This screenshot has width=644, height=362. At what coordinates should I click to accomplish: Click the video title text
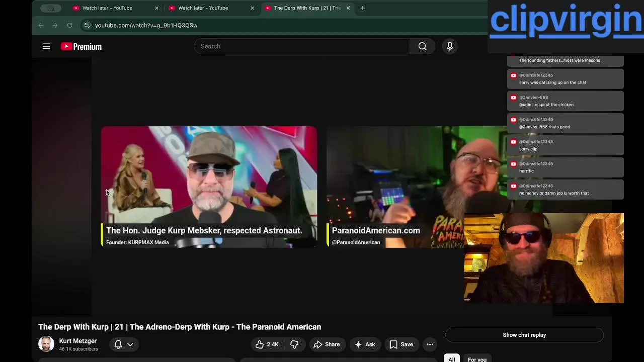point(180,327)
